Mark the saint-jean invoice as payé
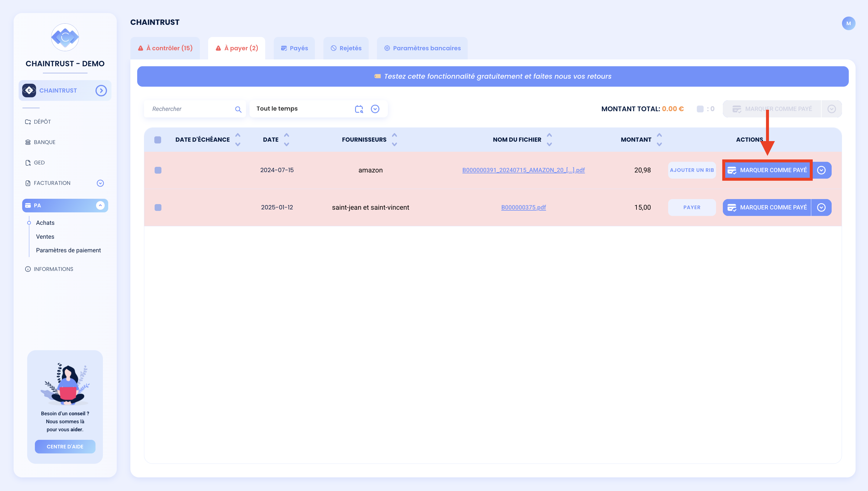868x491 pixels. pos(767,207)
